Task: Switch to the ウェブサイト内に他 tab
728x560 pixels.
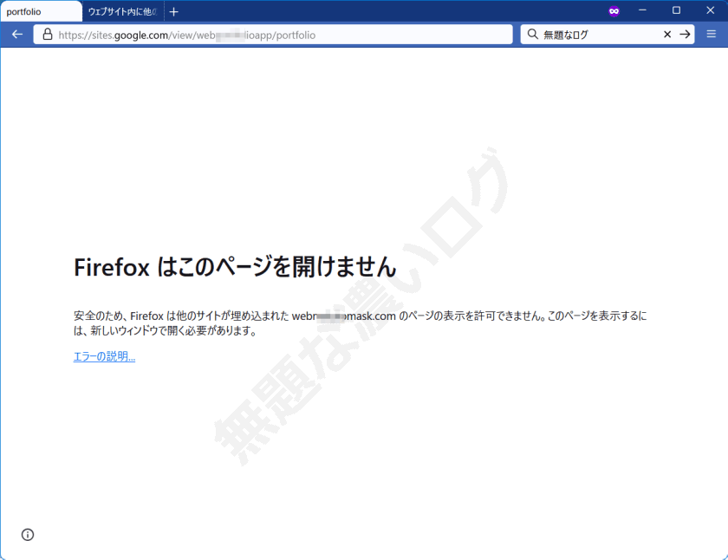Action: [123, 11]
